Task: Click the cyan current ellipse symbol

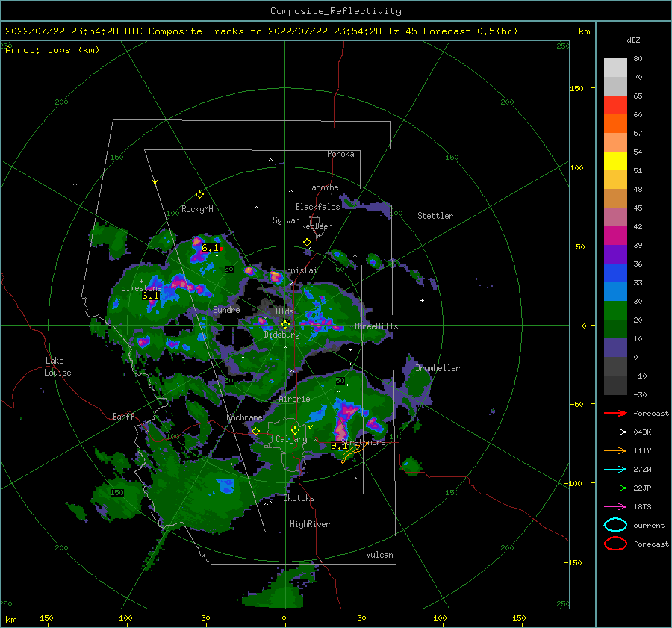Action: pos(615,525)
